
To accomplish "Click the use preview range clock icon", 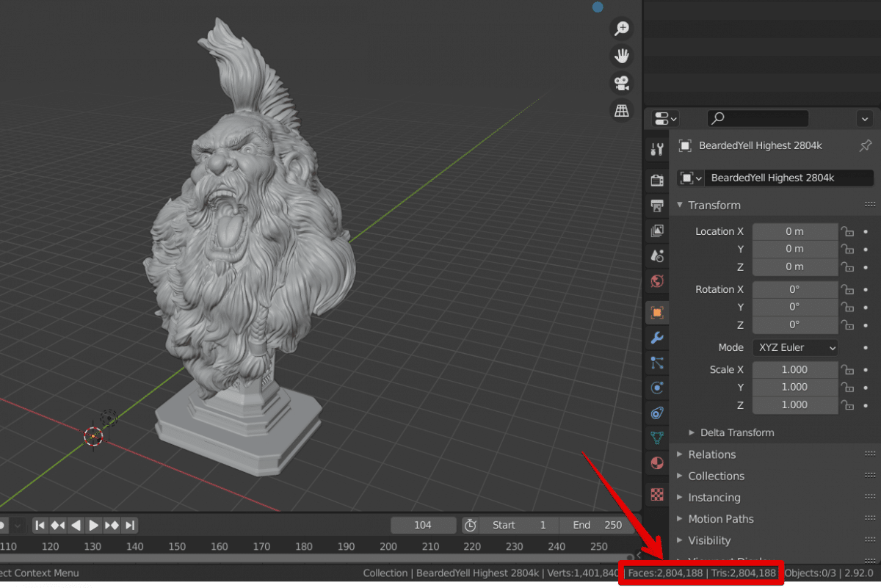I will [471, 525].
